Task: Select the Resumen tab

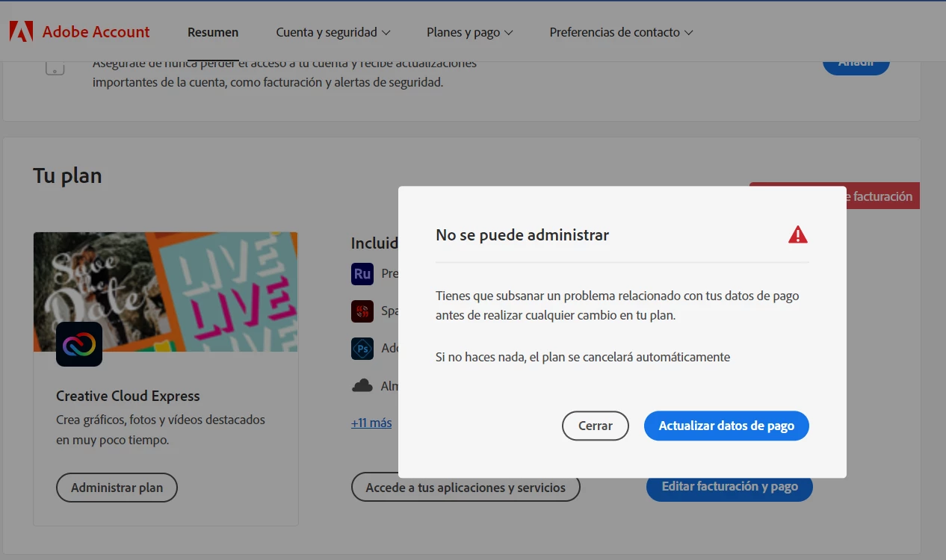Action: pyautogui.click(x=213, y=32)
